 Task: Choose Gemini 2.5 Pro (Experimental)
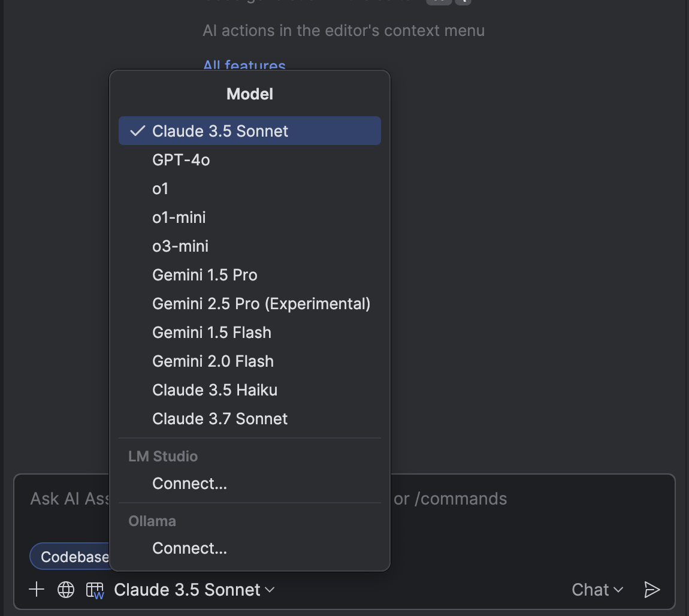(x=261, y=304)
